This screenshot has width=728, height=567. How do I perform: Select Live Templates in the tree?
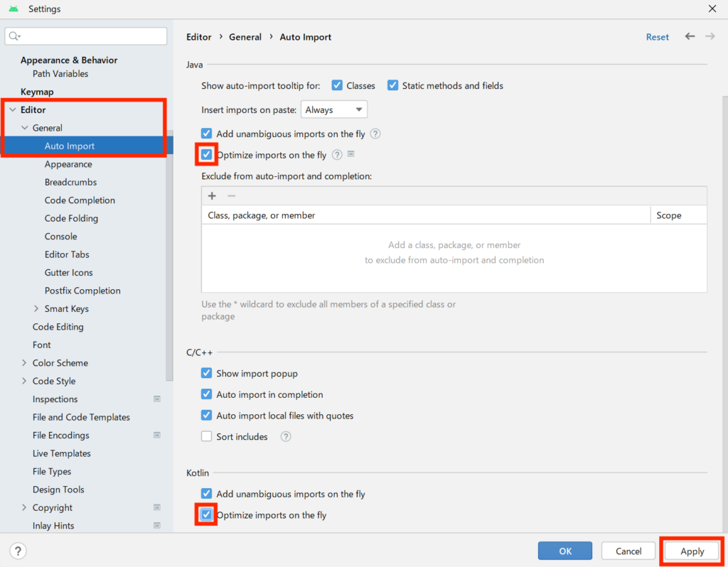(62, 453)
